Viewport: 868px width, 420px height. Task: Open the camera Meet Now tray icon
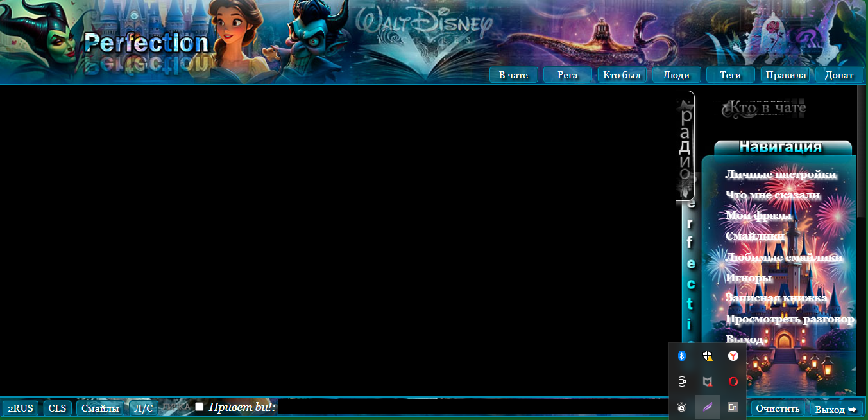(x=682, y=381)
